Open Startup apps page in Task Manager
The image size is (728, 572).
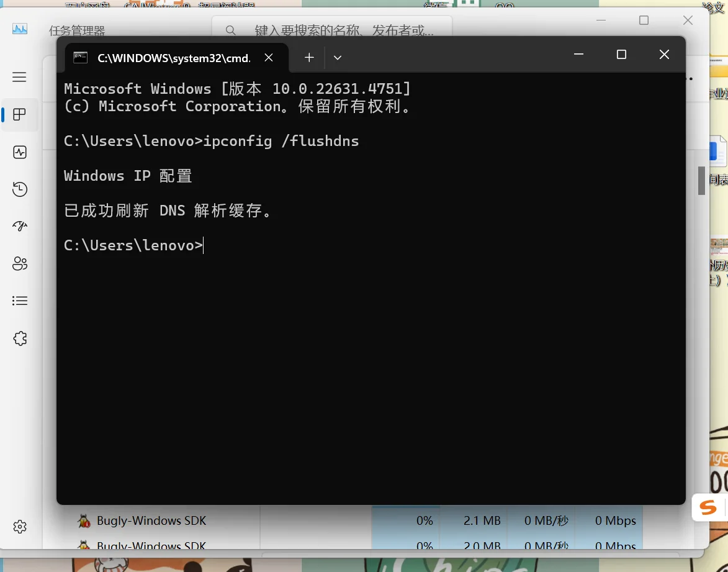[x=19, y=226]
